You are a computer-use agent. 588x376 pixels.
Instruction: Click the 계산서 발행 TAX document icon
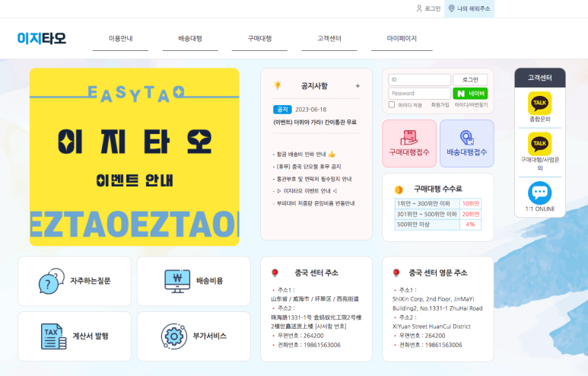[x=53, y=336]
